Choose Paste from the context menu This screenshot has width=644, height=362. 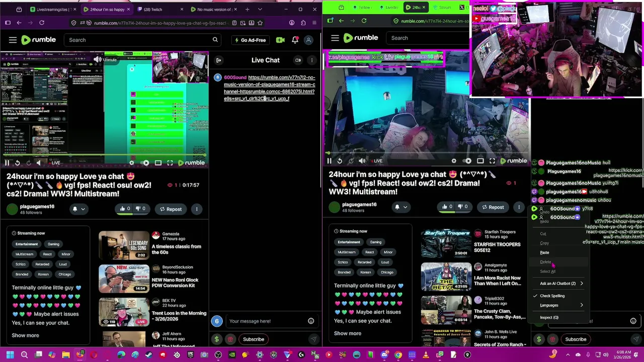click(545, 252)
